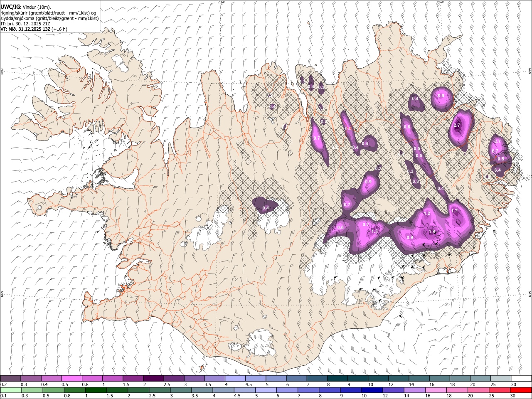The width and height of the screenshot is (532, 399).
Task: Click the 1.3 snowfall value label
Action: (374, 231)
